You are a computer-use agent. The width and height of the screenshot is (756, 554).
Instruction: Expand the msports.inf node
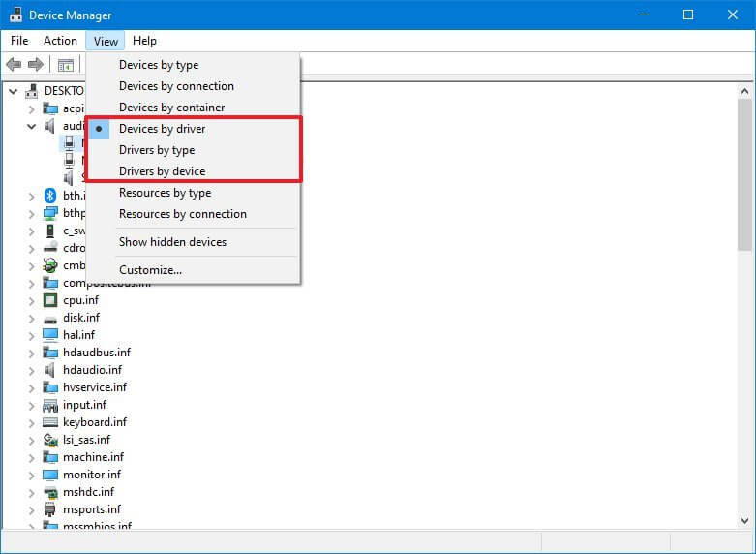point(31,510)
